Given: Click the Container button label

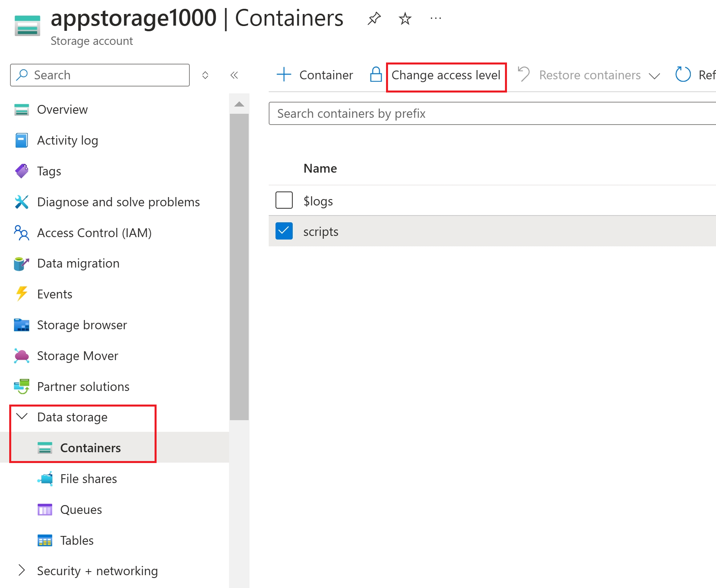Looking at the screenshot, I should [326, 75].
